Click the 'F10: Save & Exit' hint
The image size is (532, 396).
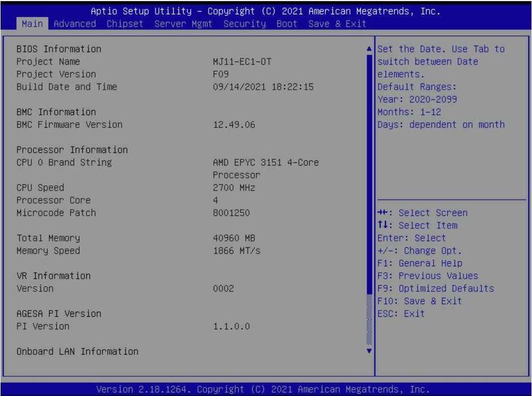420,301
